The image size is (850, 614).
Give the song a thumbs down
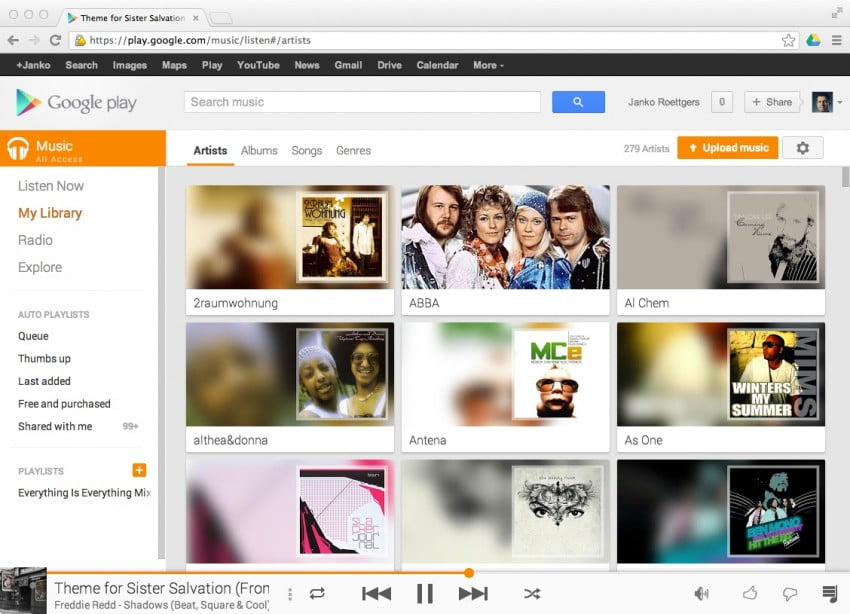[x=790, y=594]
